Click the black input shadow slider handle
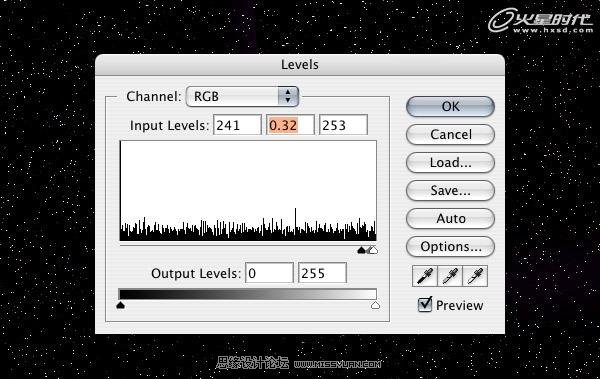 361,250
